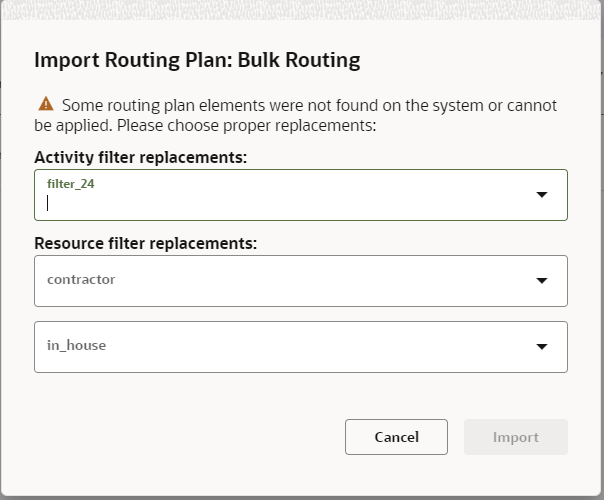Image resolution: width=604 pixels, height=500 pixels.
Task: Click the Import button
Action: point(515,437)
